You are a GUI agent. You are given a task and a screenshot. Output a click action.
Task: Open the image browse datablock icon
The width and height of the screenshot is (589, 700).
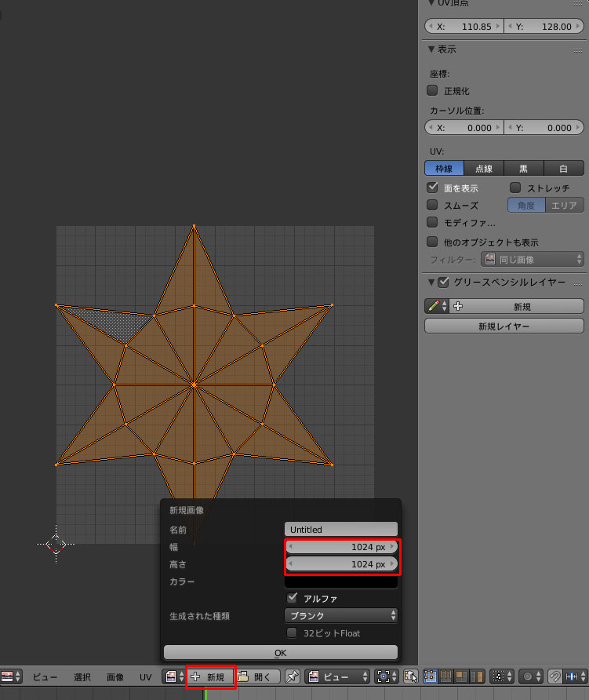173,676
